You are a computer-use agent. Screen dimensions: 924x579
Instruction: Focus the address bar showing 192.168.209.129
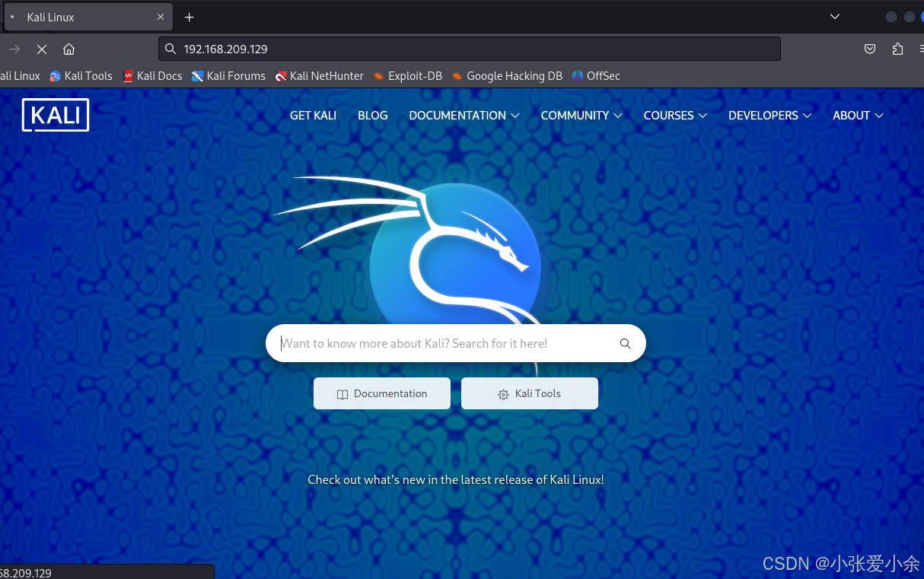(x=470, y=49)
